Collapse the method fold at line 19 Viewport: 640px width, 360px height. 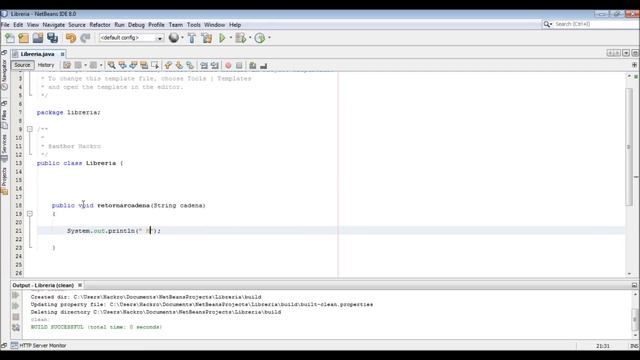(30, 213)
